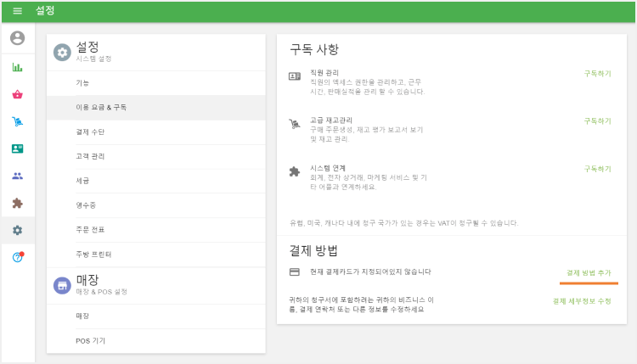Viewport: 637px width, 364px height.
Task: Click 시스템 설정 subtitle text
Action: point(93,59)
